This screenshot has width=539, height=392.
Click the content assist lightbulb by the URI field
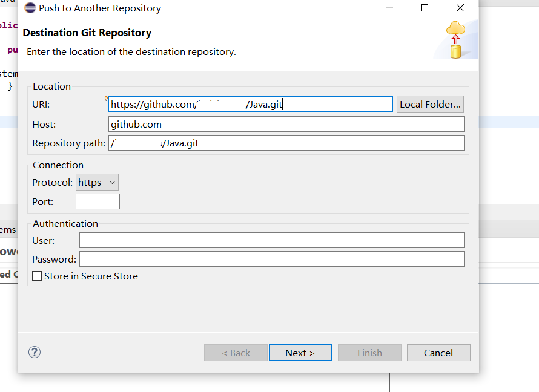tap(106, 99)
